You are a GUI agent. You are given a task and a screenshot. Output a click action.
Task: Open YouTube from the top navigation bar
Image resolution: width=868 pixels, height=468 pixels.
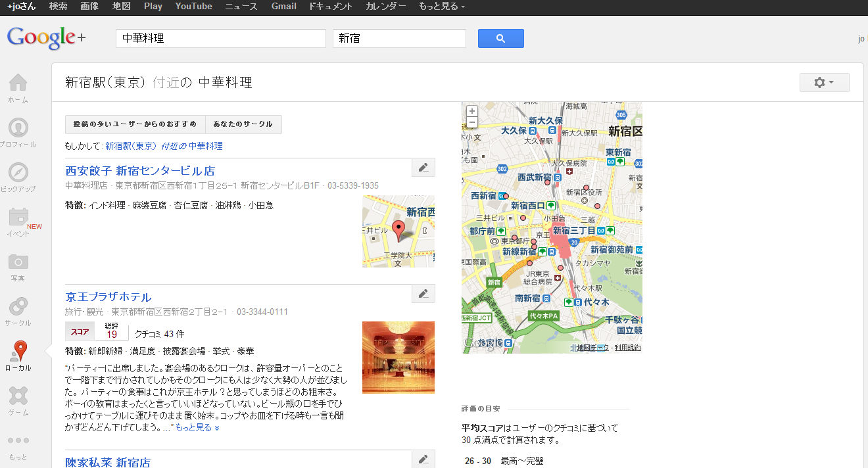click(193, 7)
